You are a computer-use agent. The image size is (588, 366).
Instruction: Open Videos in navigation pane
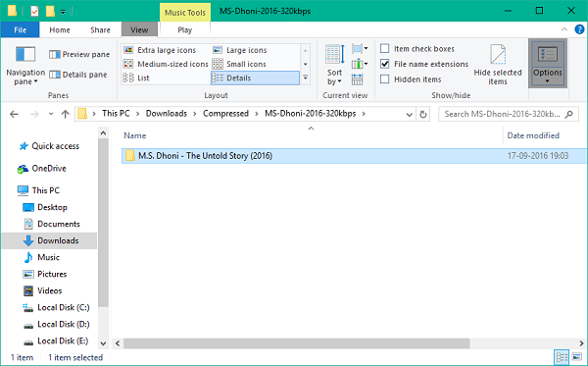[42, 290]
